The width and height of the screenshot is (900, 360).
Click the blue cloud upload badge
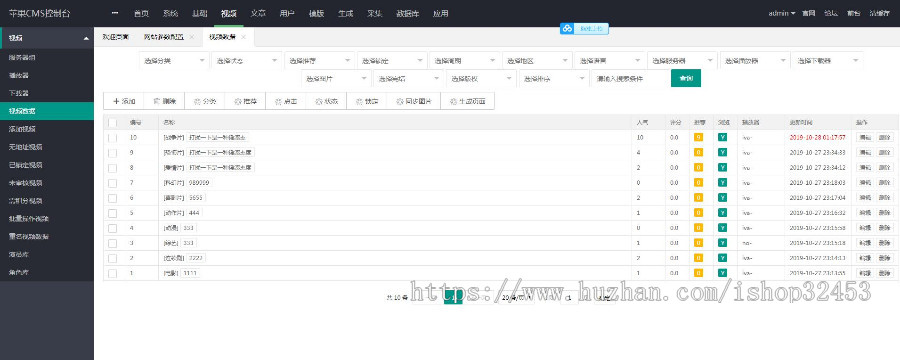(x=584, y=28)
